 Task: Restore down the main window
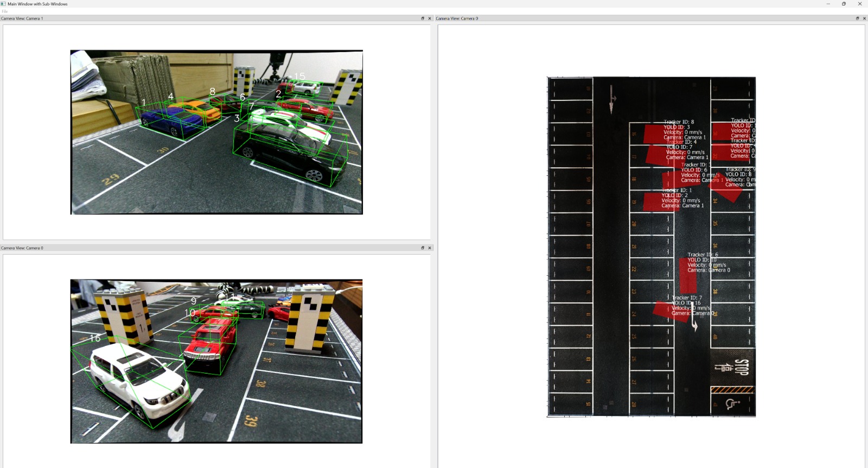(x=844, y=4)
